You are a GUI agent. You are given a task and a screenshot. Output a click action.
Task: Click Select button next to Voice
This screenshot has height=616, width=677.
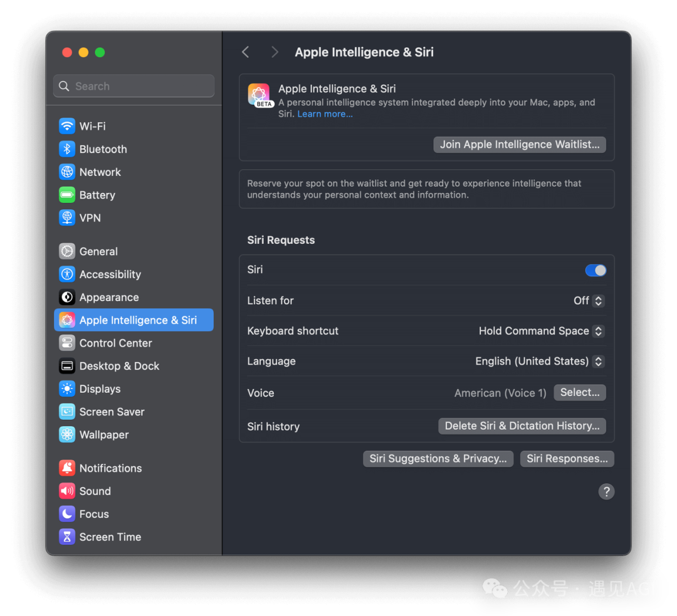point(580,392)
